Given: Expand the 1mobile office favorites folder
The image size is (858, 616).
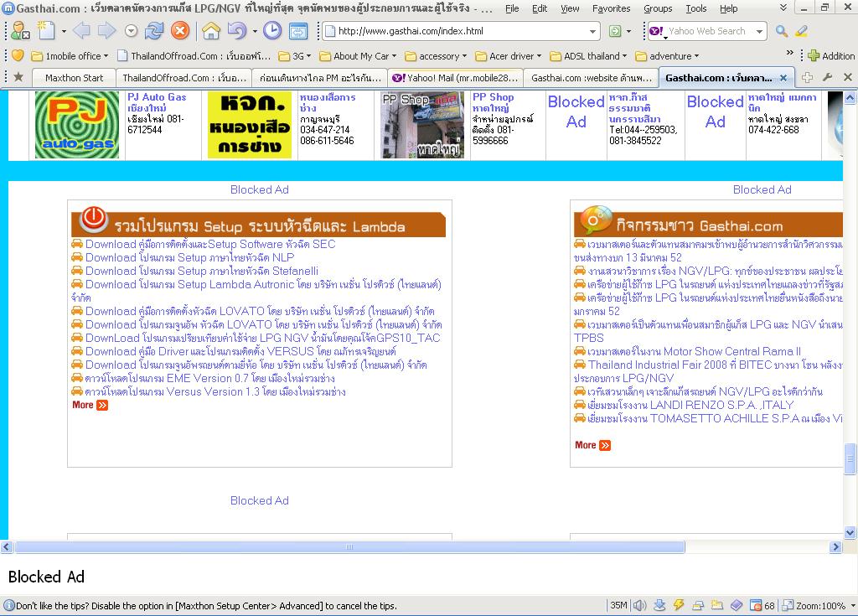Looking at the screenshot, I should tap(70, 56).
